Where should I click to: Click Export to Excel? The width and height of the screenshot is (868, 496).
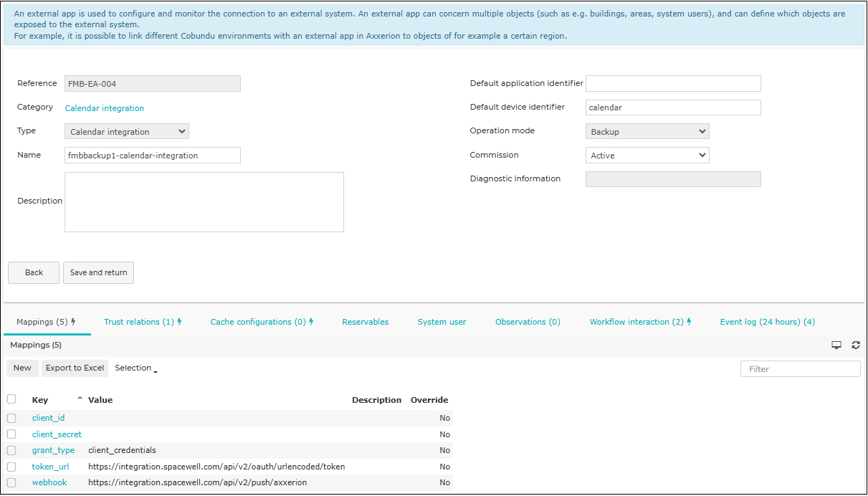(75, 368)
